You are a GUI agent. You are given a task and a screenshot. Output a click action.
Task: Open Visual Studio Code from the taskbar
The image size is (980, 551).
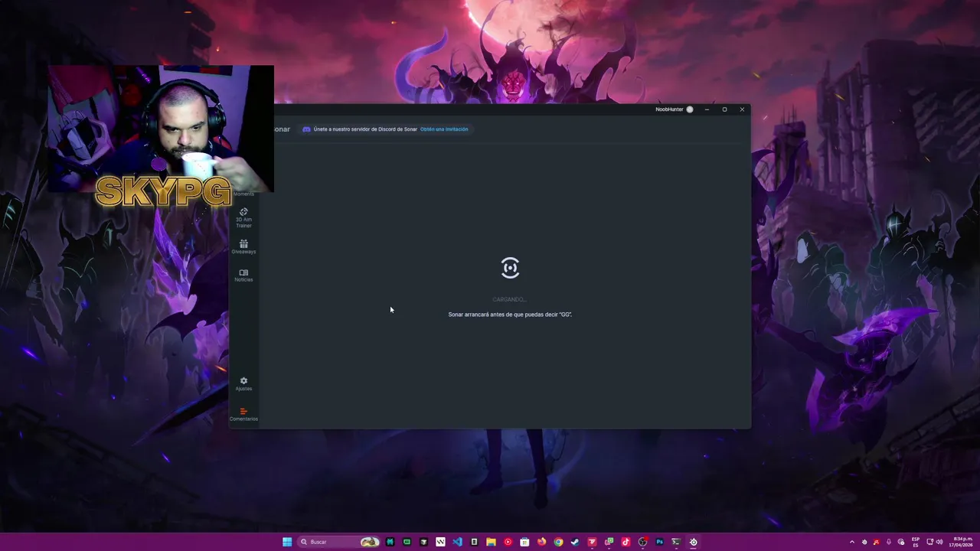click(x=457, y=542)
